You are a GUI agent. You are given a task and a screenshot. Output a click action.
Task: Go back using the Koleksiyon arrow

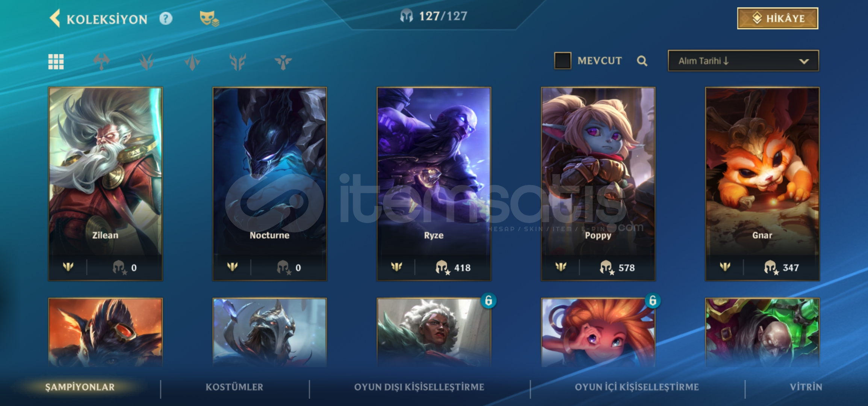coord(55,18)
